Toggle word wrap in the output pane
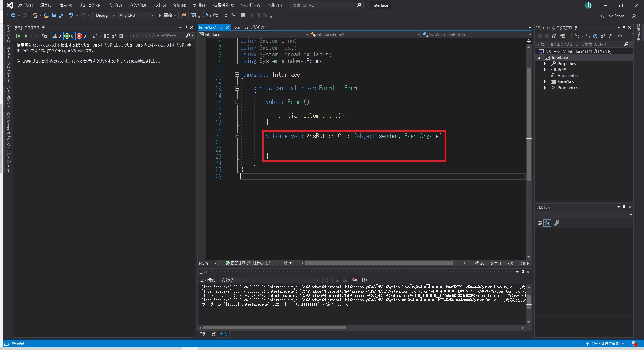Image resolution: width=644 pixels, height=350 pixels. coord(364,280)
